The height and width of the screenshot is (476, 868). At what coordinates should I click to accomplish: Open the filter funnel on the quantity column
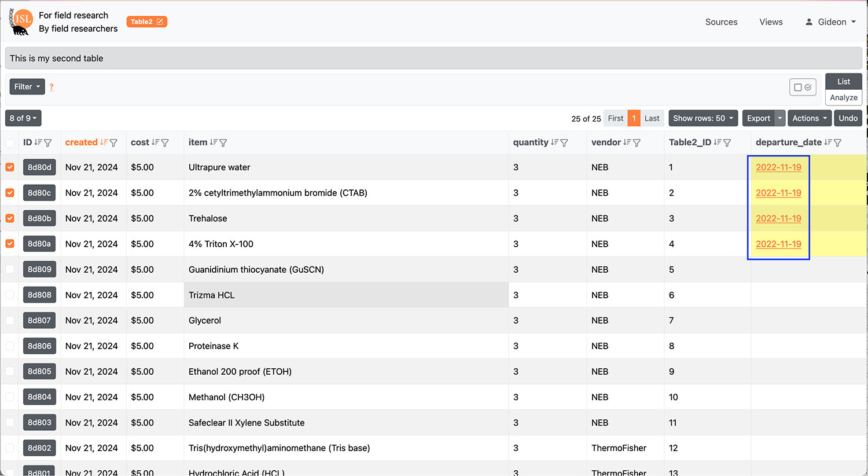(564, 142)
